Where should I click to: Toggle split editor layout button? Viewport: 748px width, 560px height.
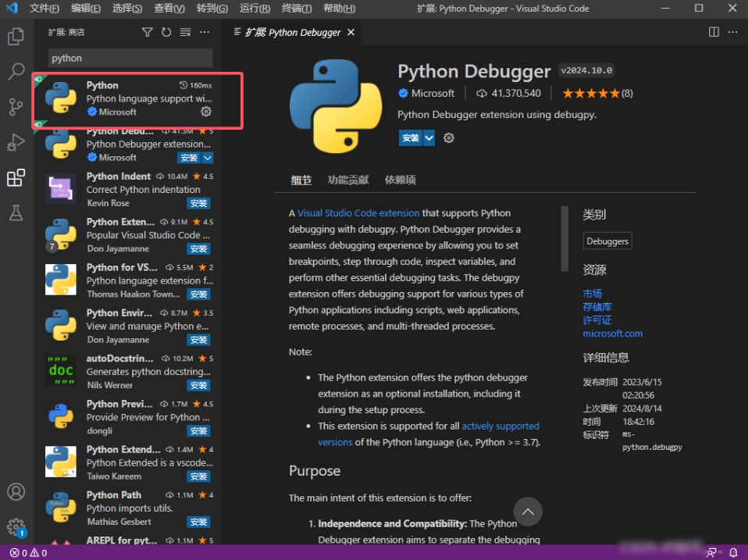point(714,32)
